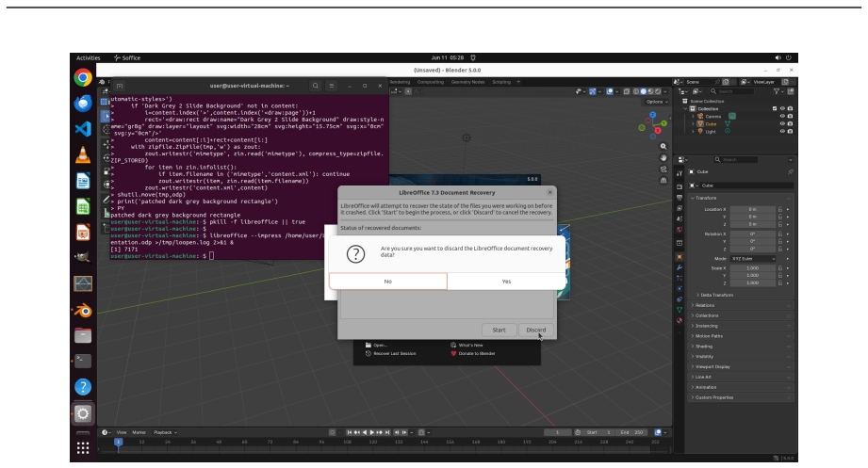Click the red X axis gizmo
The height and width of the screenshot is (468, 868).
pos(658,131)
